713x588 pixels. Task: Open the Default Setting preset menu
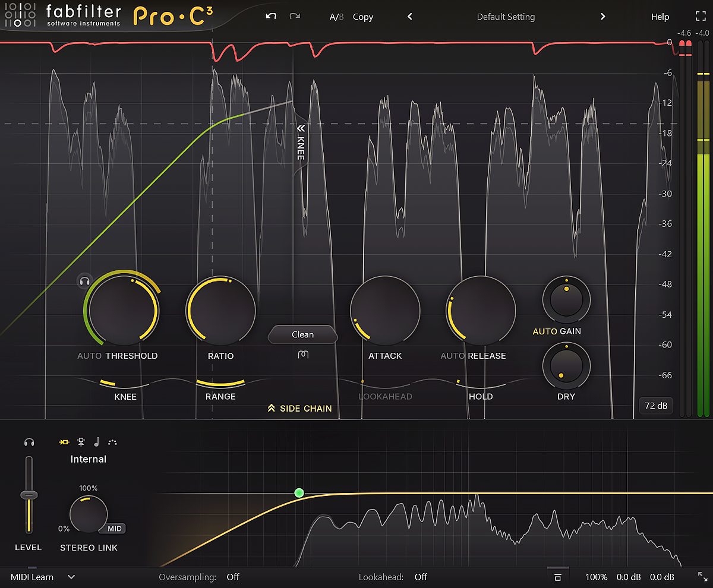pos(506,17)
